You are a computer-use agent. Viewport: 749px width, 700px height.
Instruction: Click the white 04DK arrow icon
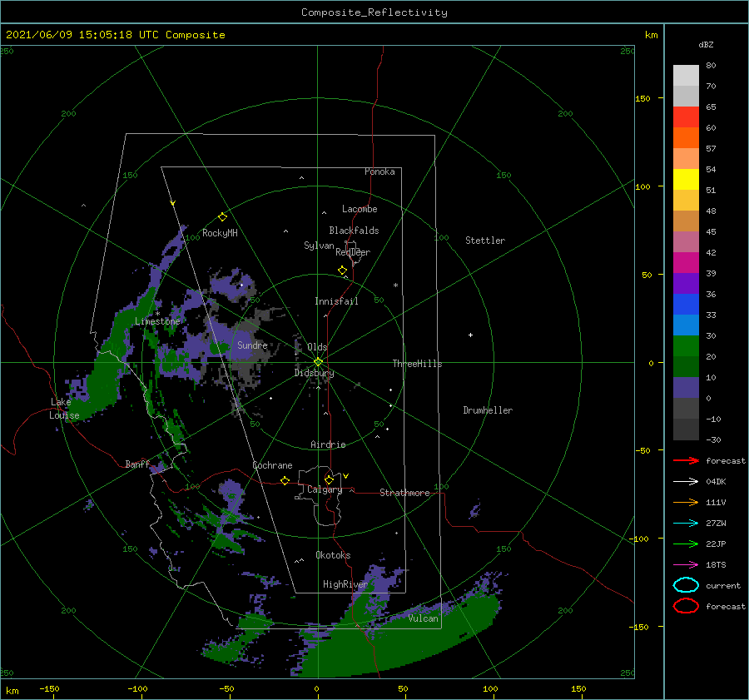click(x=686, y=482)
